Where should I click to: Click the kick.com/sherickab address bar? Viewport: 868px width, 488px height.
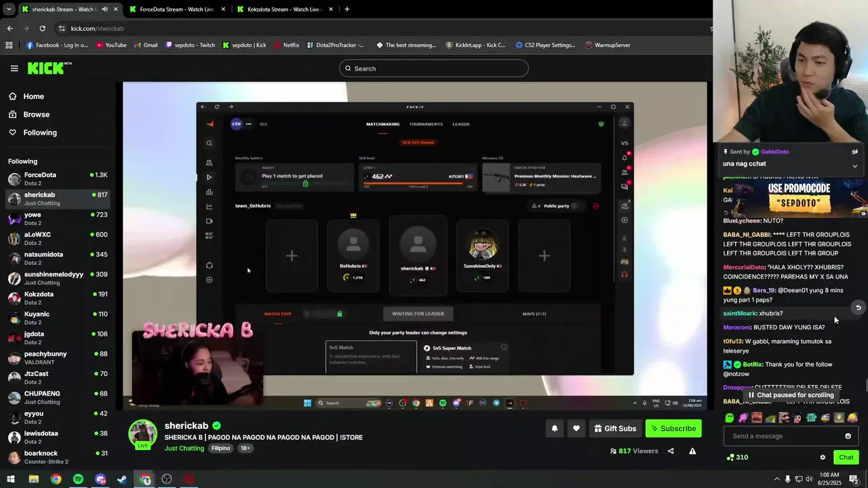pyautogui.click(x=380, y=28)
